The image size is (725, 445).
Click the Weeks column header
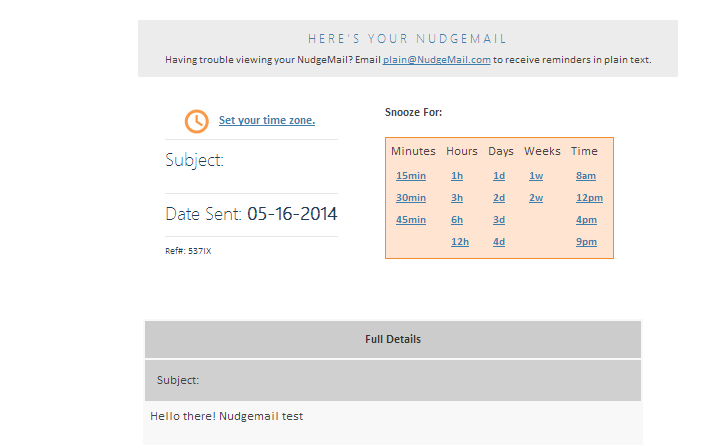coord(542,151)
